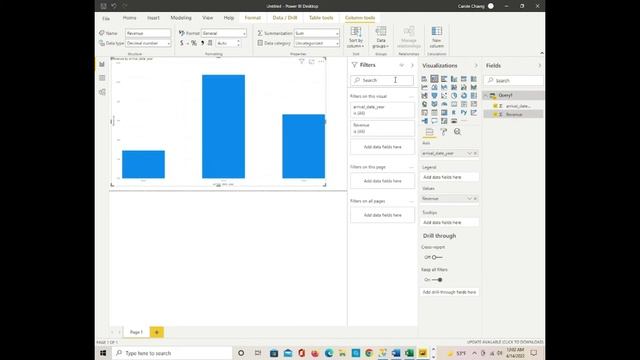
Task: Open the File menu
Action: click(x=106, y=18)
